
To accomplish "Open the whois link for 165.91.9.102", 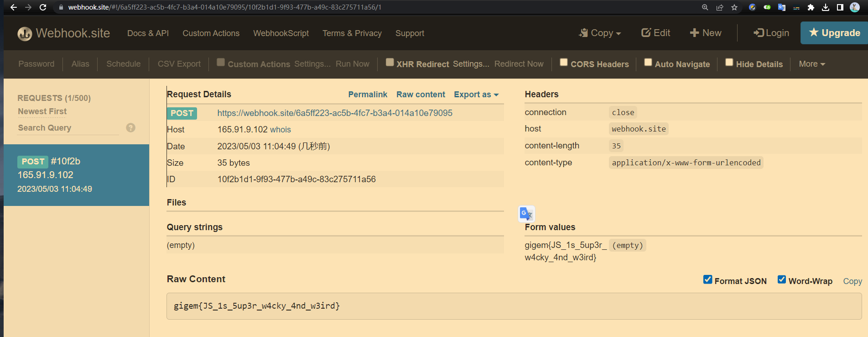I will pyautogui.click(x=281, y=130).
